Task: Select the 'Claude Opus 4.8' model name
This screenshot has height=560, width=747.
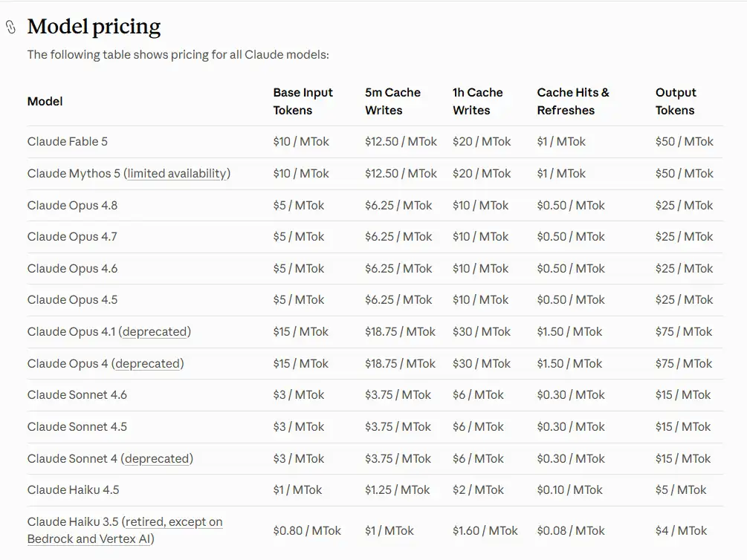Action: coord(72,206)
